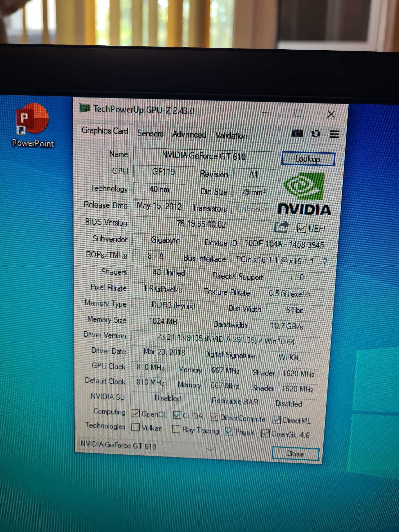Click the Subvendor field Gigabyte
This screenshot has height=532, width=399.
tap(165, 240)
